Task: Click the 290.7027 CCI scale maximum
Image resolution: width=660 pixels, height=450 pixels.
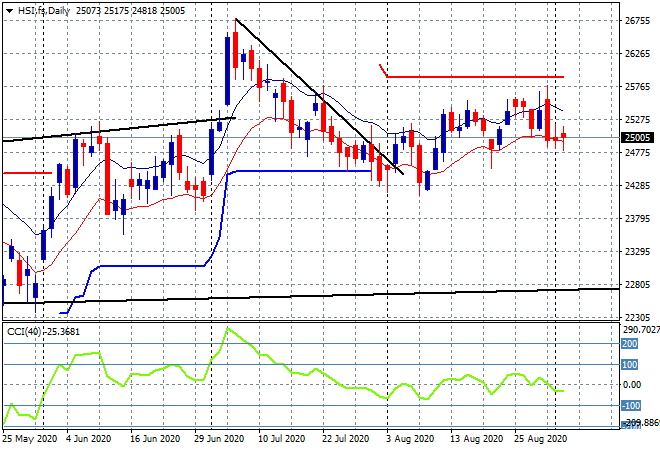Action: pos(641,330)
